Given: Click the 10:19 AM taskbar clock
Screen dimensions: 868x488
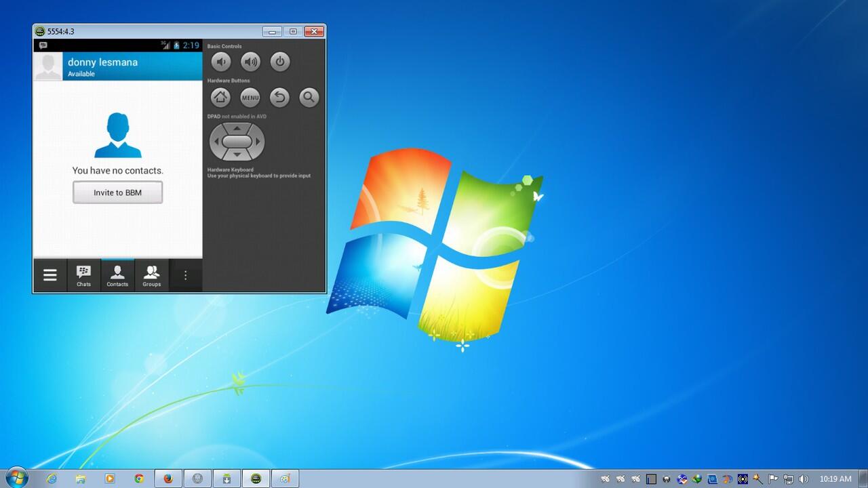Looking at the screenshot, I should point(835,479).
